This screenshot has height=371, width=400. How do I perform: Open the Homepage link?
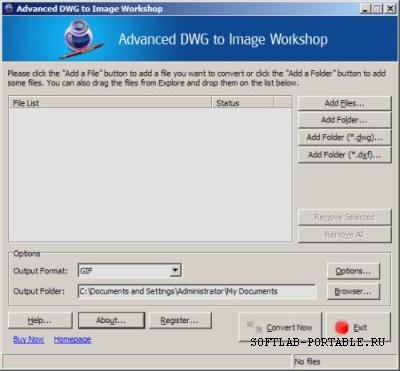72,340
